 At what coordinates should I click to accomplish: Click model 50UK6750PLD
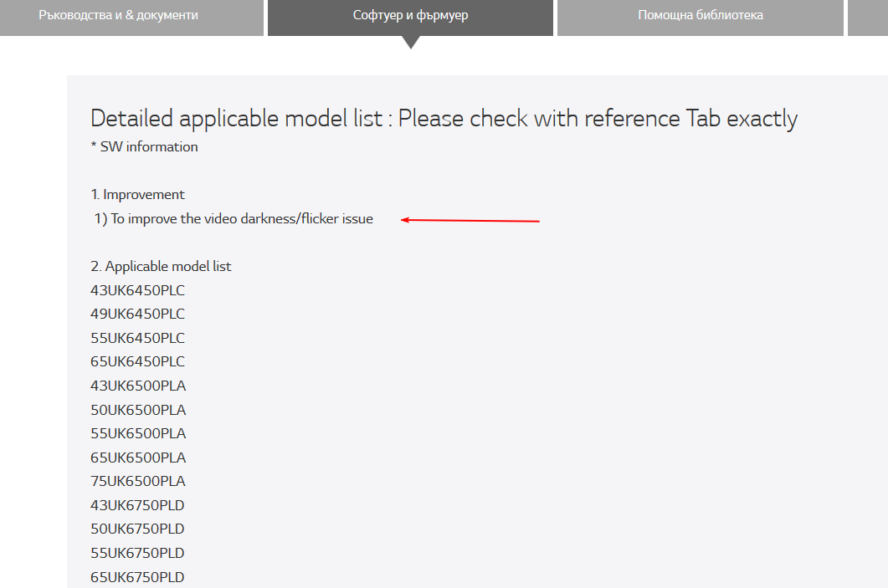137,529
